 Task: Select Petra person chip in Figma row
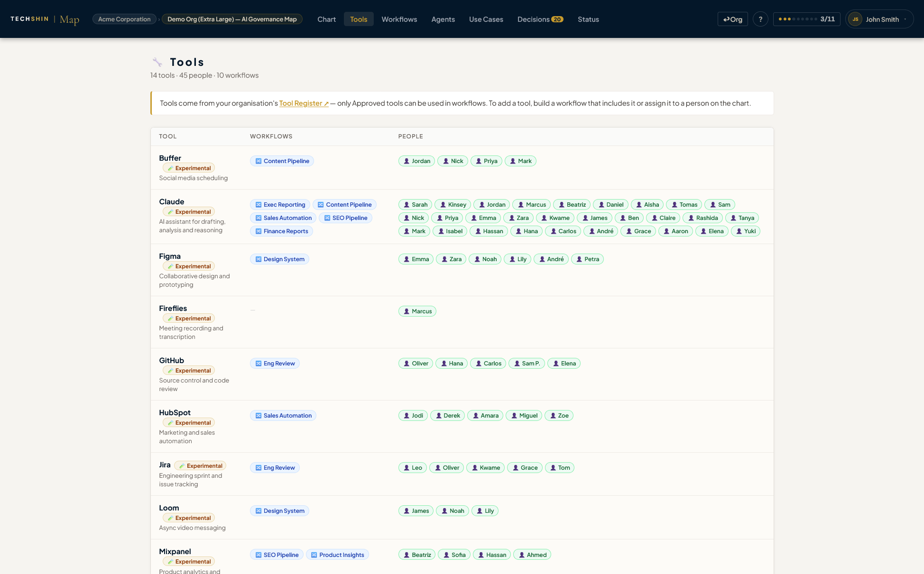tap(587, 259)
